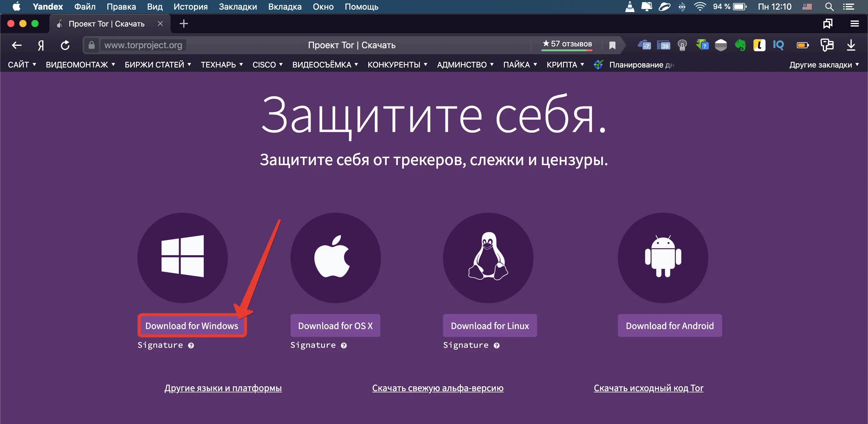Expand the ПАЙКА bookmarks folder

coord(520,65)
